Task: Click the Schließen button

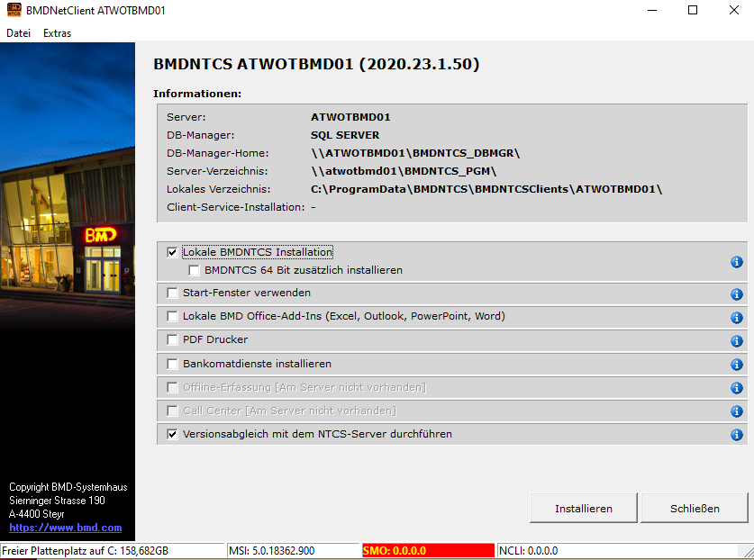Action: click(x=695, y=508)
